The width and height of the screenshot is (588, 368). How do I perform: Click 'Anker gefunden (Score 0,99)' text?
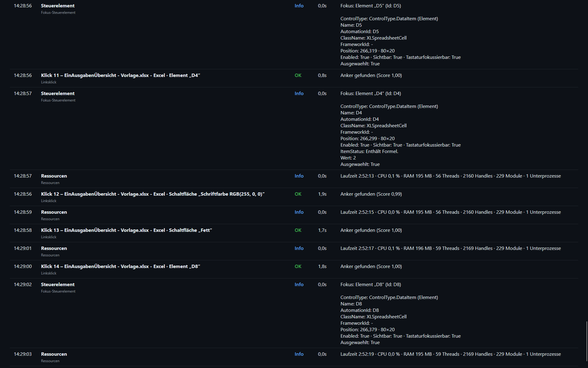(371, 194)
